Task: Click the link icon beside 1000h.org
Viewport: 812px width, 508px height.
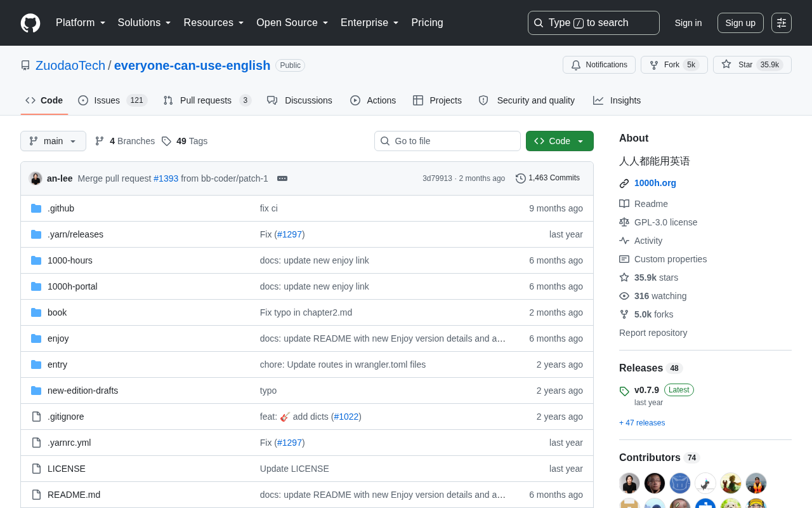Action: pos(624,184)
